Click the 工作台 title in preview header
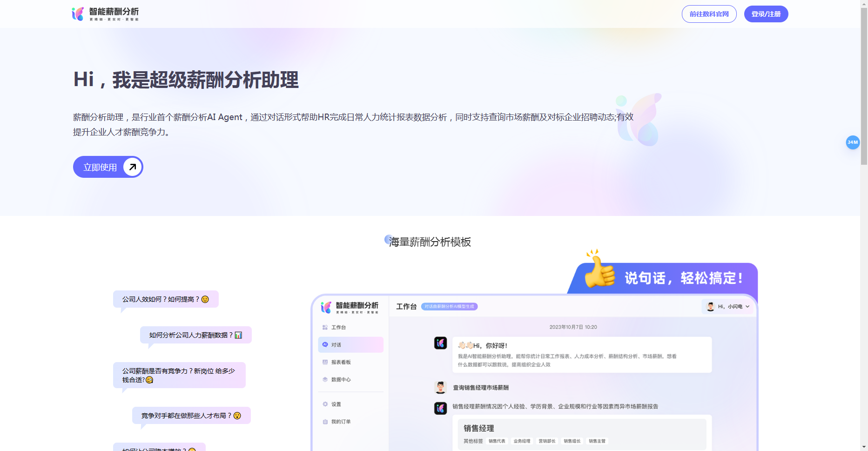The height and width of the screenshot is (451, 868). tap(406, 306)
